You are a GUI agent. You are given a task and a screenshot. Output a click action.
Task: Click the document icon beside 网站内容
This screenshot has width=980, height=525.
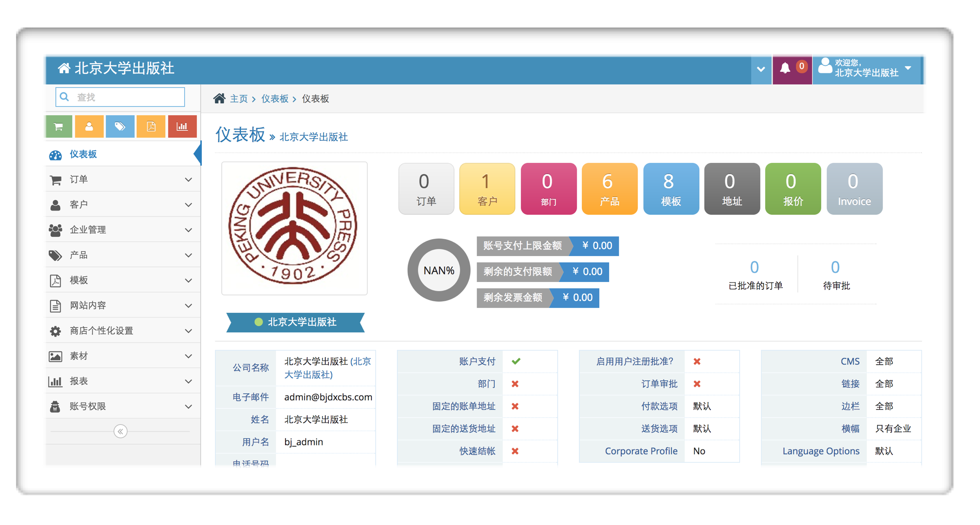[x=55, y=306]
